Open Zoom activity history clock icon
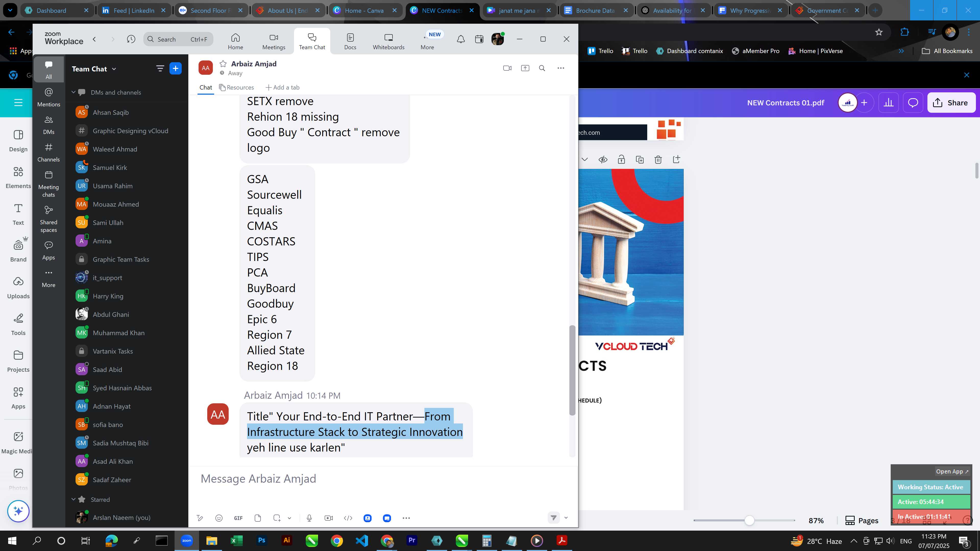Screen dimensions: 980x551 pyautogui.click(x=131, y=39)
